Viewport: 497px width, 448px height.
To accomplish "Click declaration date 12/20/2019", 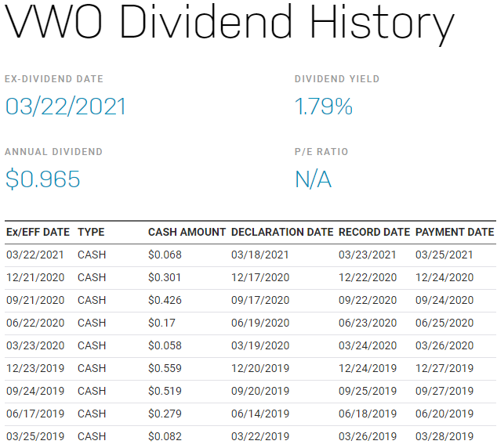I will click(260, 368).
